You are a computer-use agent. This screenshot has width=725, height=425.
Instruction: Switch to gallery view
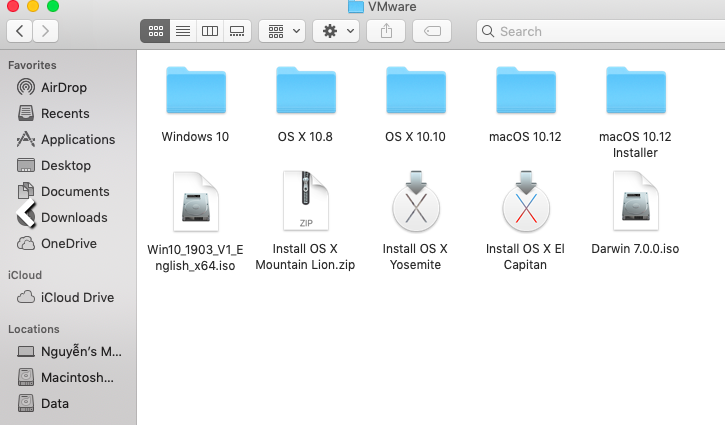[x=237, y=31]
